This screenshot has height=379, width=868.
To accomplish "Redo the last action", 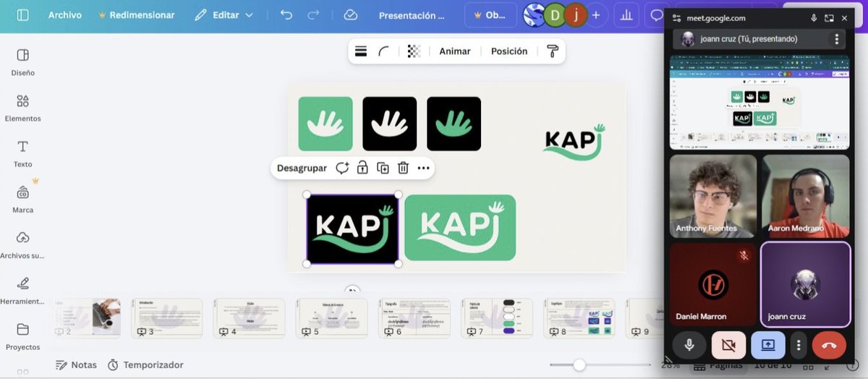I will point(313,15).
